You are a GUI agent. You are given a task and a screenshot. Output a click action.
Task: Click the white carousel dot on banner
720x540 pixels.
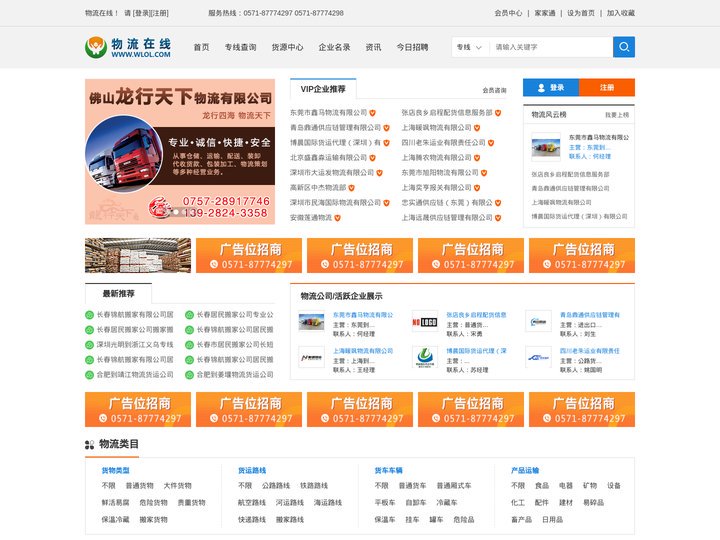(x=176, y=212)
